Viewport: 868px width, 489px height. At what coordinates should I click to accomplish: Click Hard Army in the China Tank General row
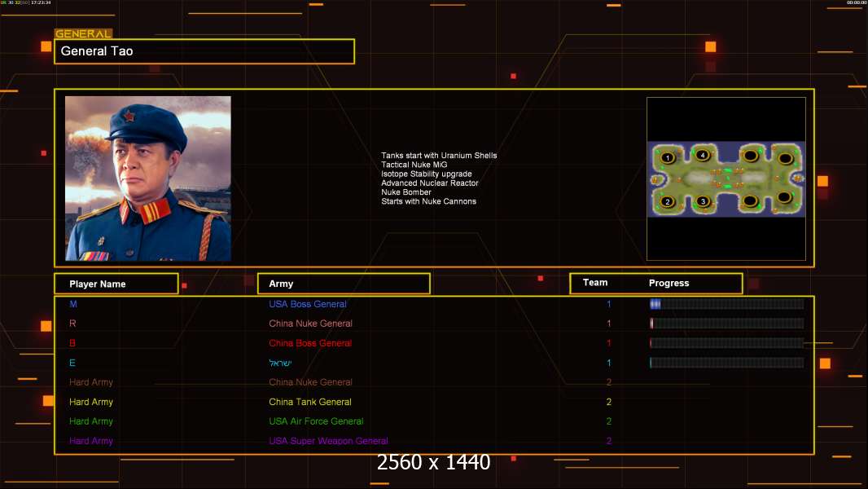tap(90, 402)
